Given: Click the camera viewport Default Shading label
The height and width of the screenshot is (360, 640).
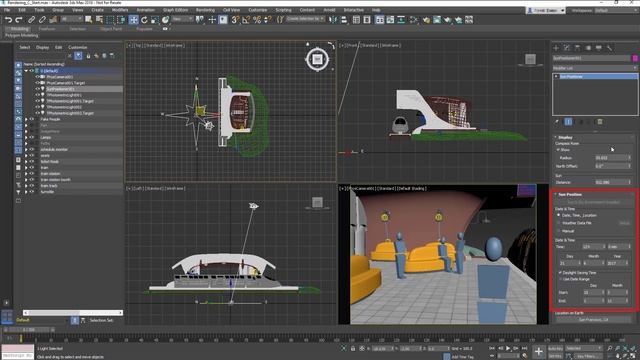Looking at the screenshot, I should point(413,189).
